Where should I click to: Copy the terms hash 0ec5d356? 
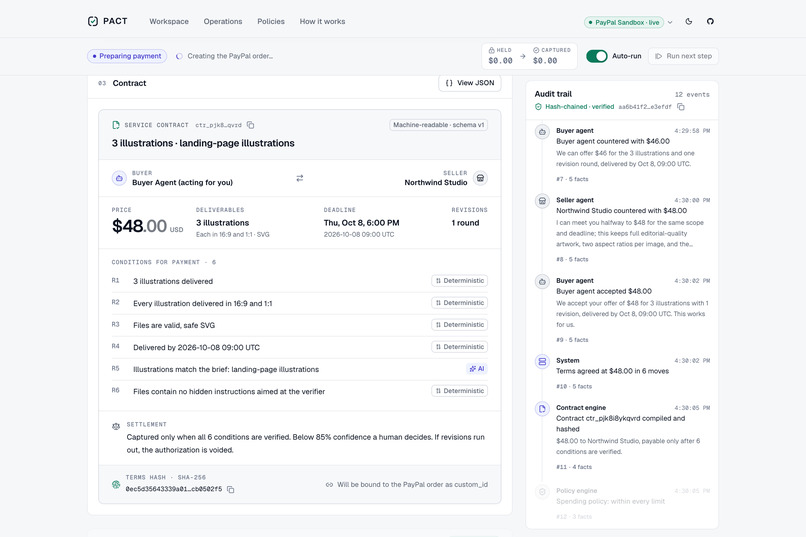(230, 490)
